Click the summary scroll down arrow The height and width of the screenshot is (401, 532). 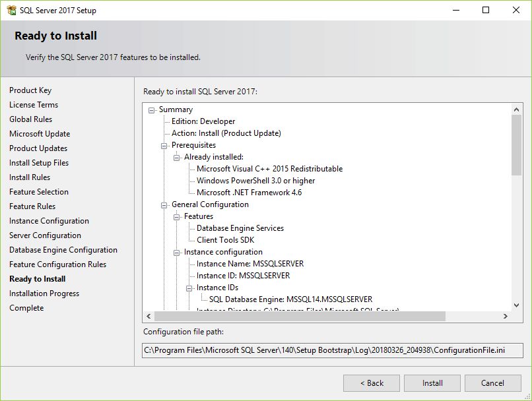(x=516, y=305)
